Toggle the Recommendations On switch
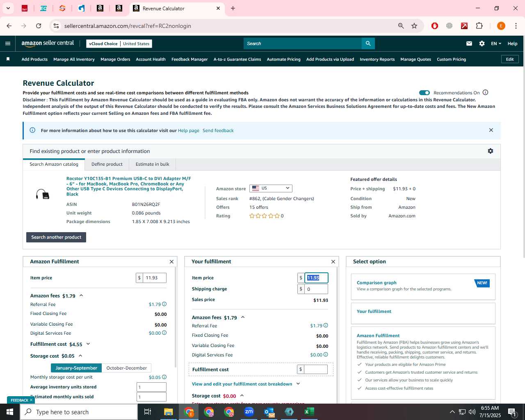The width and height of the screenshot is (525, 420). pyautogui.click(x=424, y=93)
